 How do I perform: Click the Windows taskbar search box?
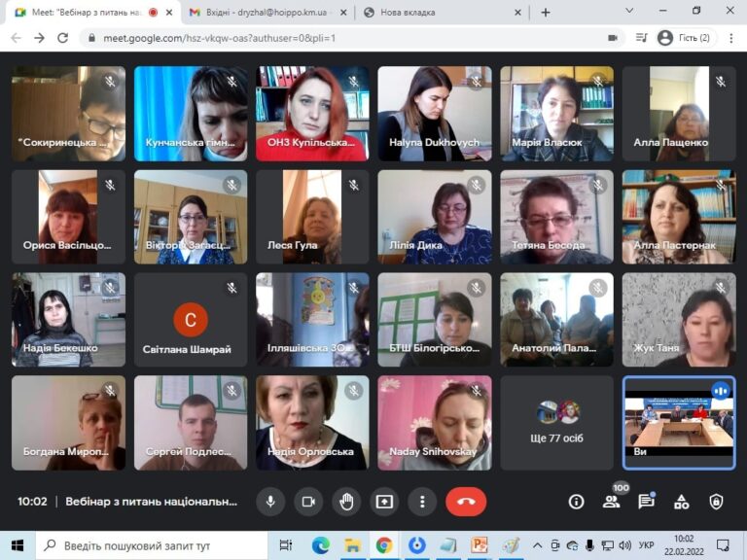coord(153,545)
